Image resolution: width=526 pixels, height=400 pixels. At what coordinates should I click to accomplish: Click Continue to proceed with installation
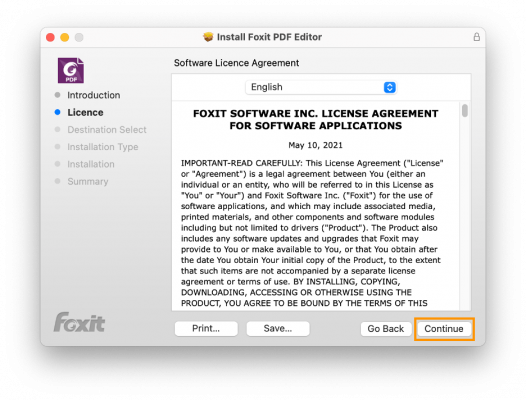point(444,329)
